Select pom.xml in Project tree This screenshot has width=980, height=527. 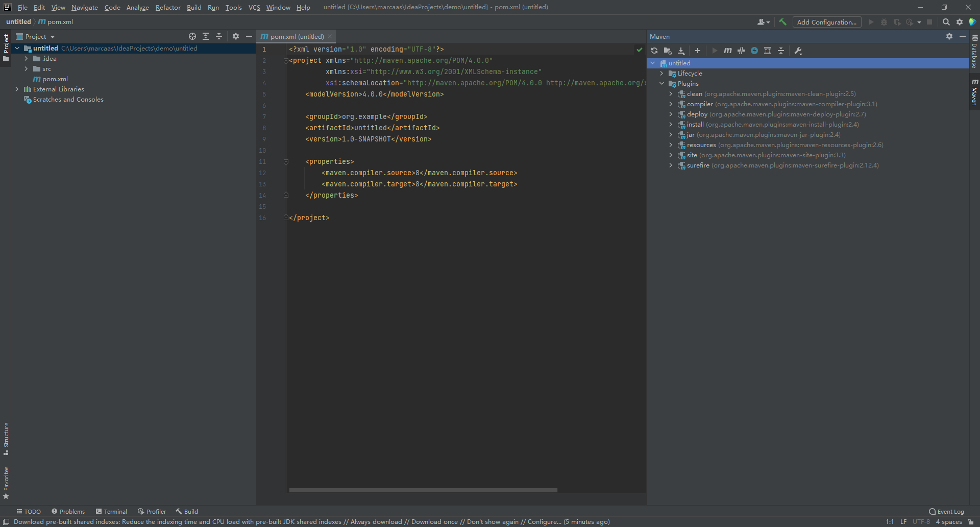point(50,79)
